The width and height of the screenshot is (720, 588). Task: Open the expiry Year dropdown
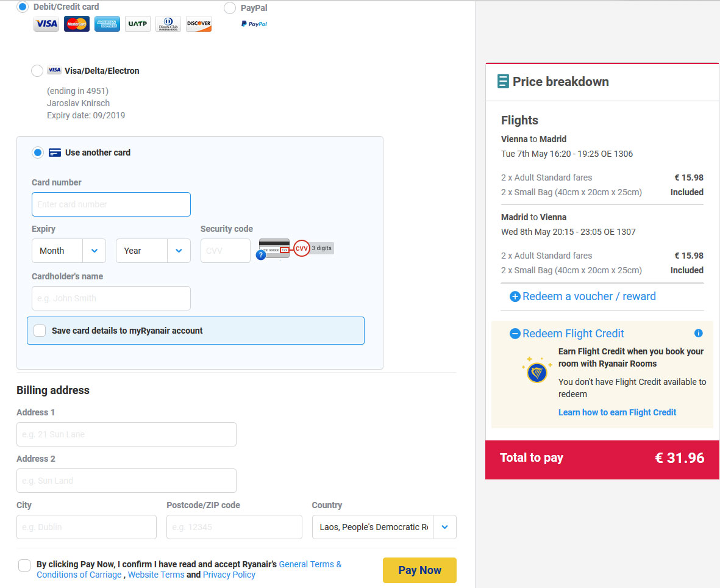pos(154,251)
